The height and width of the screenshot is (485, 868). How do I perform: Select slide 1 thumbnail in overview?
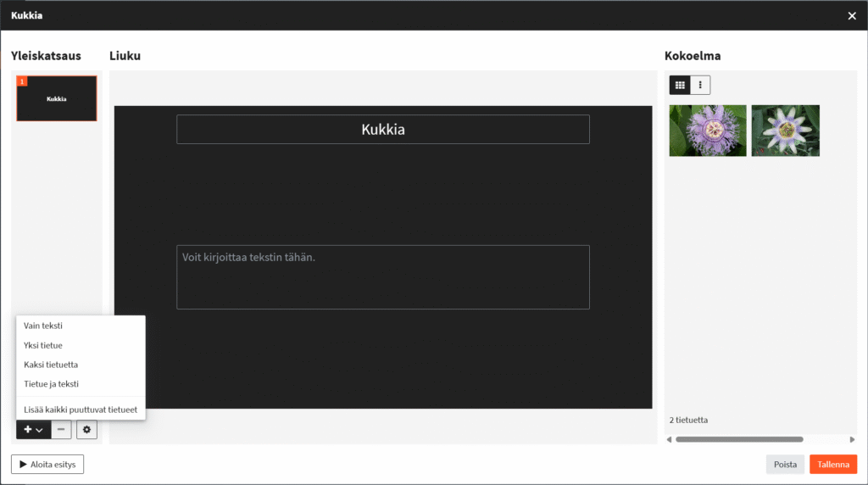pyautogui.click(x=57, y=98)
